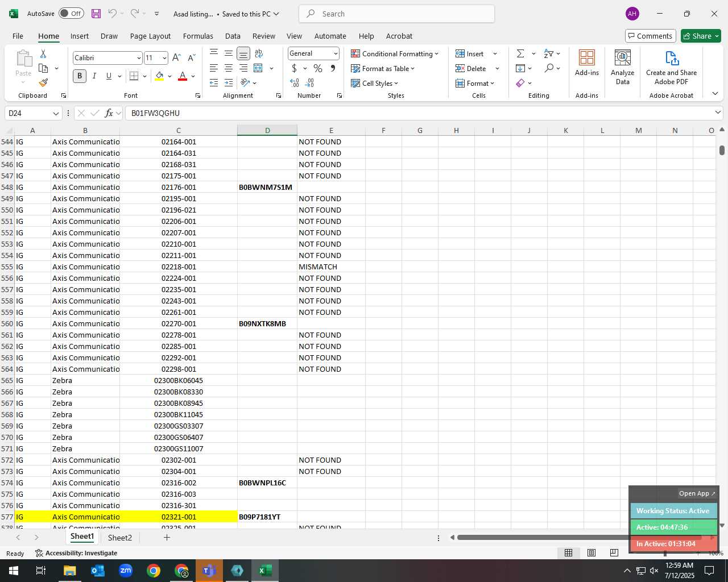The height and width of the screenshot is (582, 728).
Task: Click Decrease Decimal icon
Action: click(x=310, y=83)
